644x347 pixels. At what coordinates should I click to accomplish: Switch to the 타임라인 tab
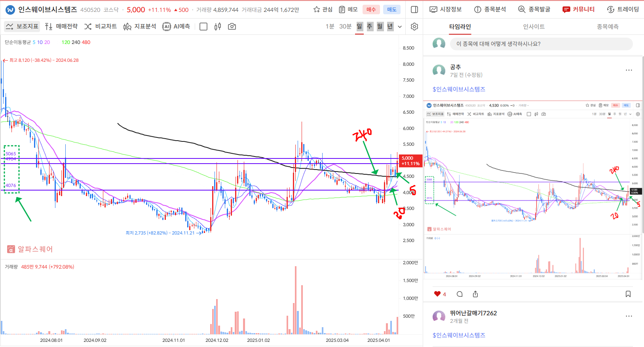pos(460,27)
